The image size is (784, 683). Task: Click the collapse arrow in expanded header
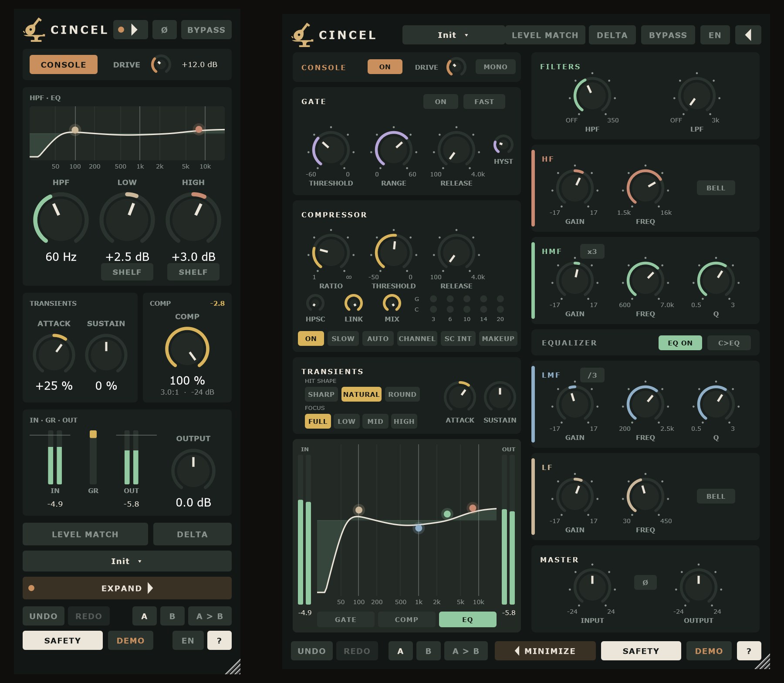click(748, 35)
